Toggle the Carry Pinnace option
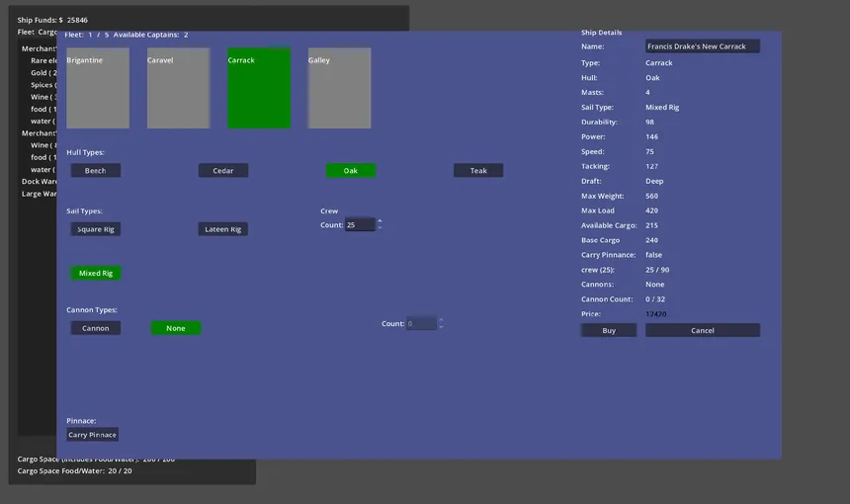The width and height of the screenshot is (850, 504). coord(92,435)
